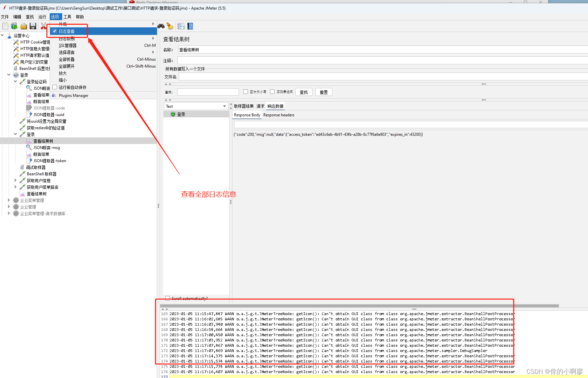Choose 全部折叠 from options menu

(104, 59)
